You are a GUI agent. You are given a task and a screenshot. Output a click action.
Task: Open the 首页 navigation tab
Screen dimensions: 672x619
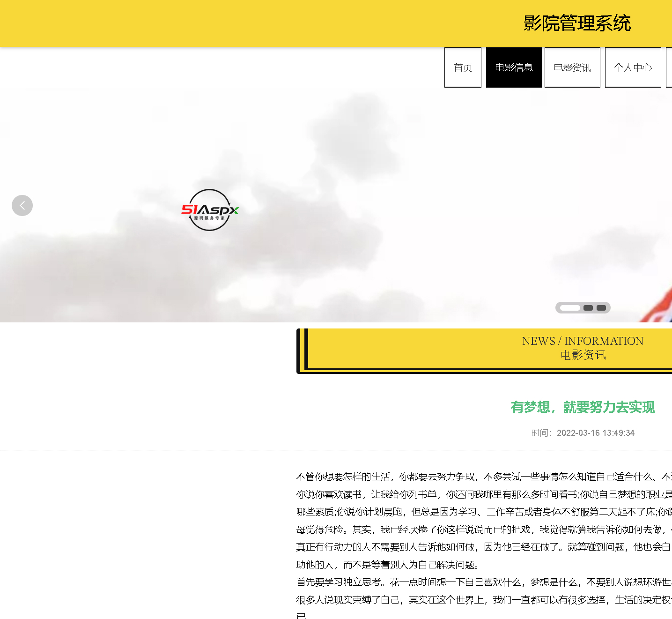463,67
